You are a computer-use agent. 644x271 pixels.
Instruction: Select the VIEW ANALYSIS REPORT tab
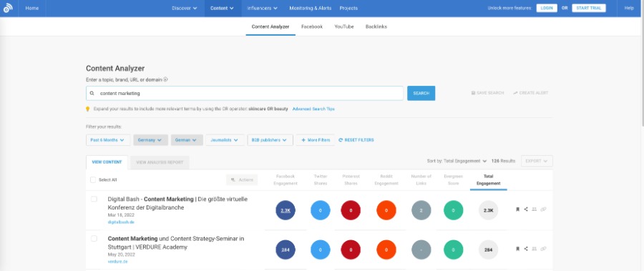click(x=160, y=162)
